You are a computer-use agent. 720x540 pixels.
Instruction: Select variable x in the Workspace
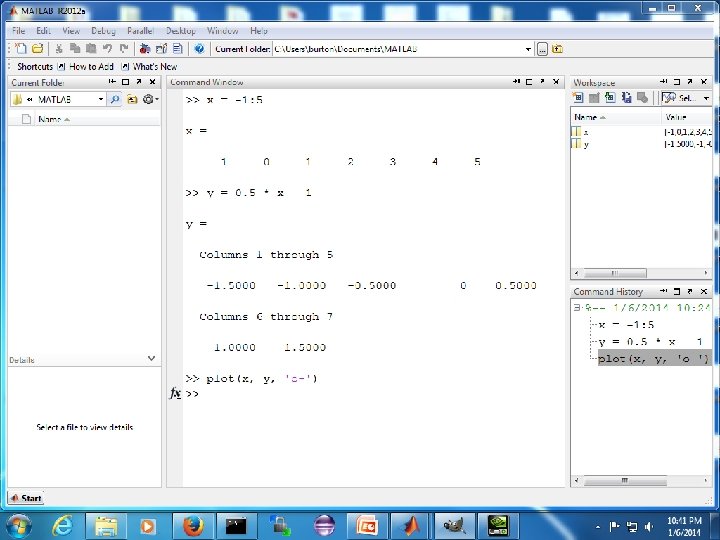[x=641, y=132]
